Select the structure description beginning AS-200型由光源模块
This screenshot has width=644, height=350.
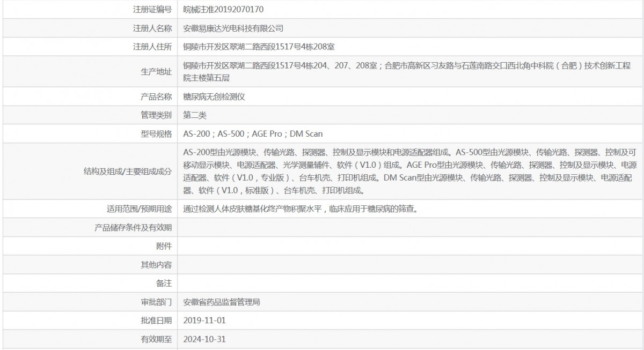[x=410, y=171]
